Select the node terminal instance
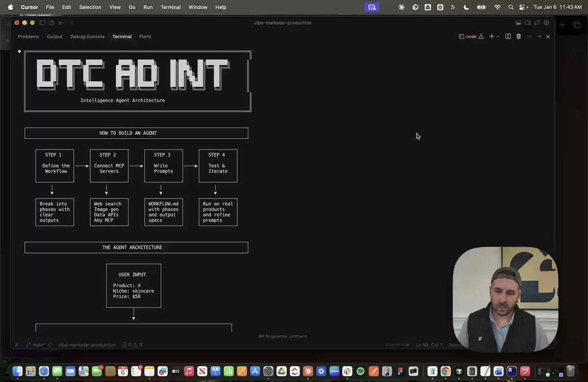588x382 pixels. click(x=467, y=37)
